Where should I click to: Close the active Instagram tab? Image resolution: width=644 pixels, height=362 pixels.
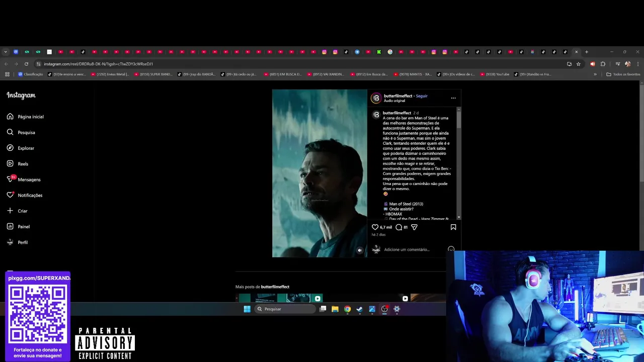click(577, 52)
